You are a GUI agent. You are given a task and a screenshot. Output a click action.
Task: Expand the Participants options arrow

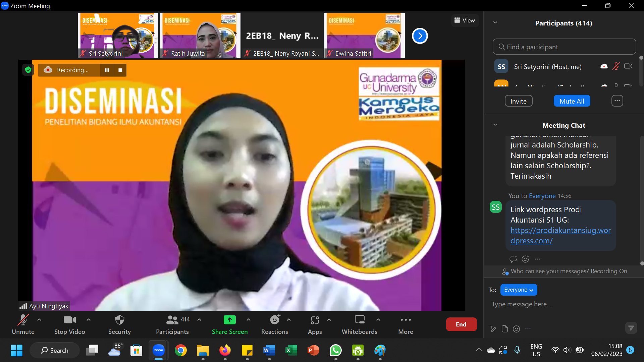(x=199, y=320)
